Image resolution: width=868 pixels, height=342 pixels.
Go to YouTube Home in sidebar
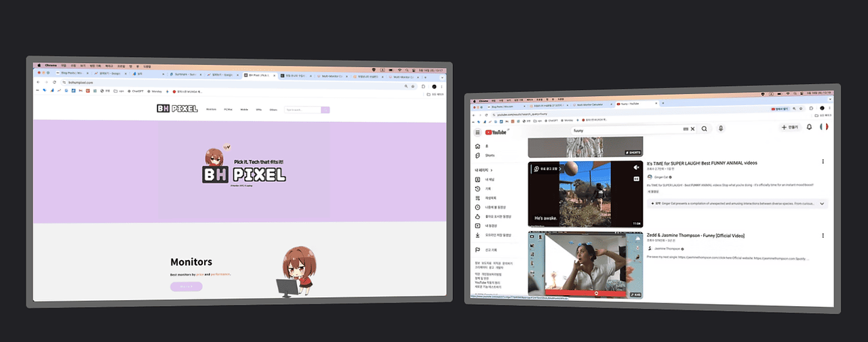point(478,147)
